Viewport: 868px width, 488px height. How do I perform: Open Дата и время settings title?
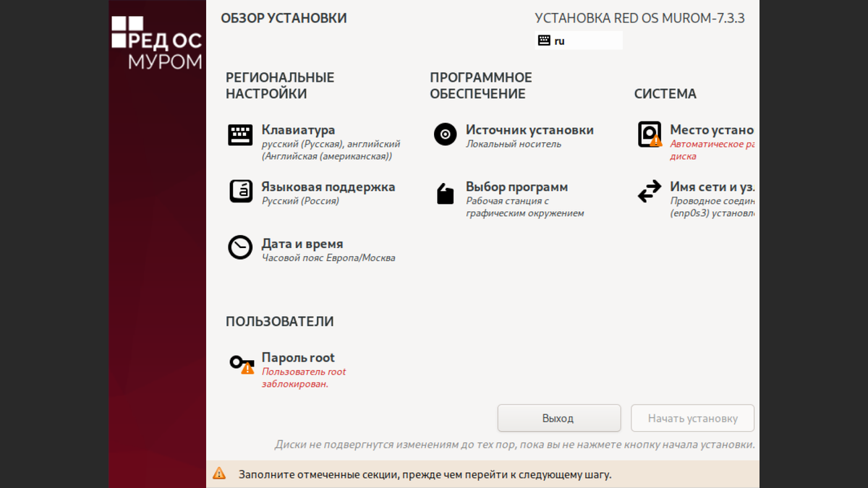pos(302,244)
